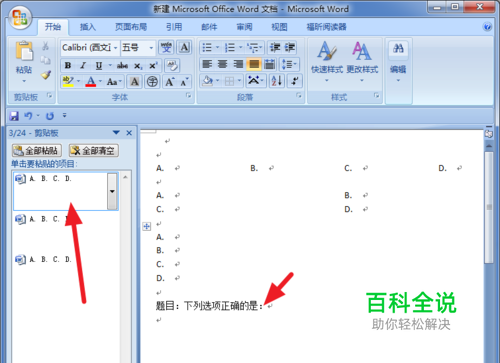Click the Save icon in quick toolbar
500x363 pixels.
[x=14, y=116]
